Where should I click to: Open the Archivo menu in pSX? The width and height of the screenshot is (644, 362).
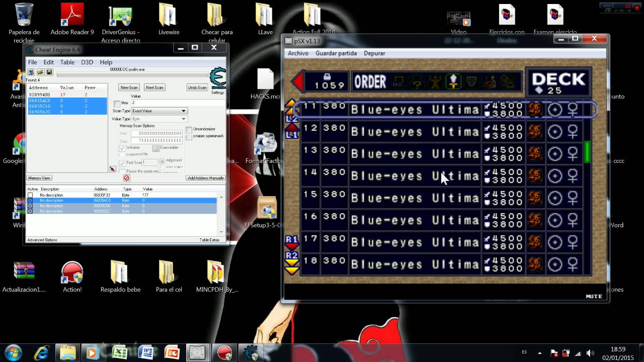298,53
